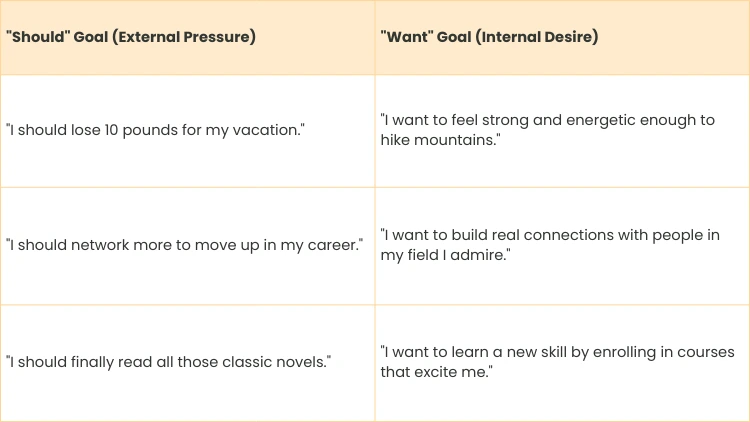Select the hike mountains goal cell

(547, 130)
